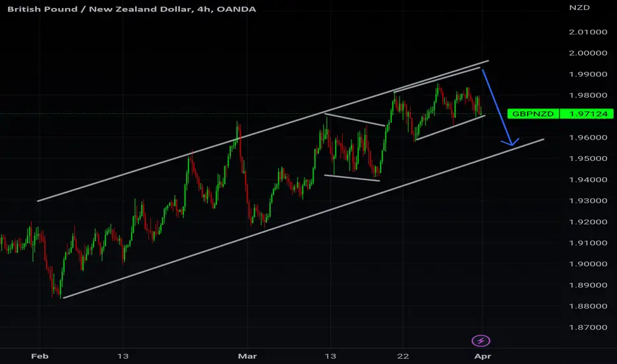Click the 2.01000 price axis label
The width and height of the screenshot is (617, 364).
click(588, 32)
